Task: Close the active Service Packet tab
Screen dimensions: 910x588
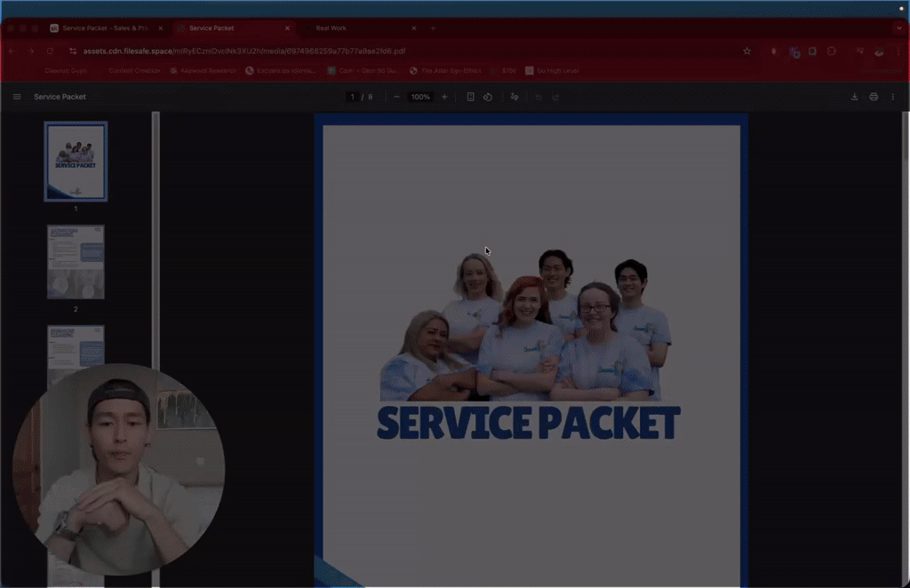Action: 287,28
